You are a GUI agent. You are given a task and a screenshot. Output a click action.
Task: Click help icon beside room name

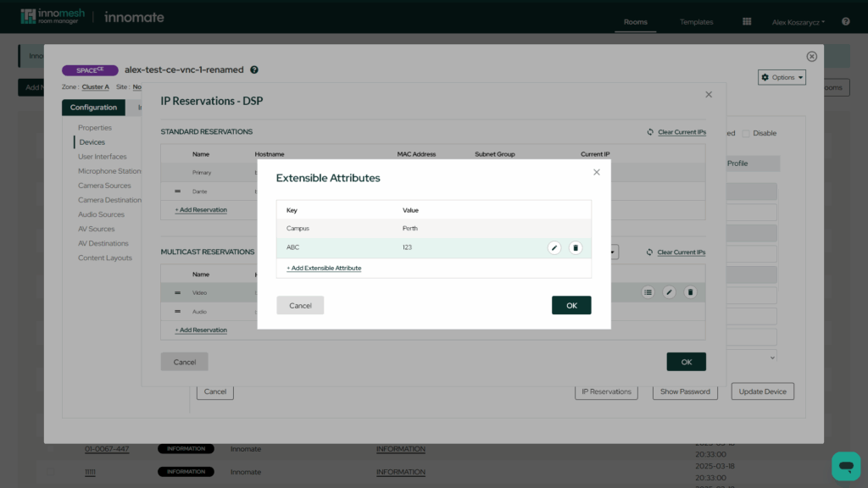pyautogui.click(x=254, y=70)
